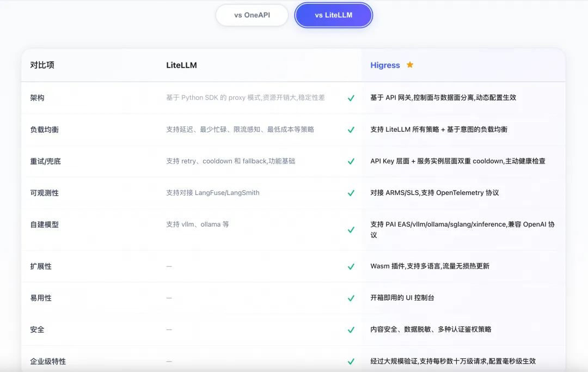Click the green checkmark in the 架构 row
Image resolution: width=588 pixels, height=372 pixels.
click(351, 97)
